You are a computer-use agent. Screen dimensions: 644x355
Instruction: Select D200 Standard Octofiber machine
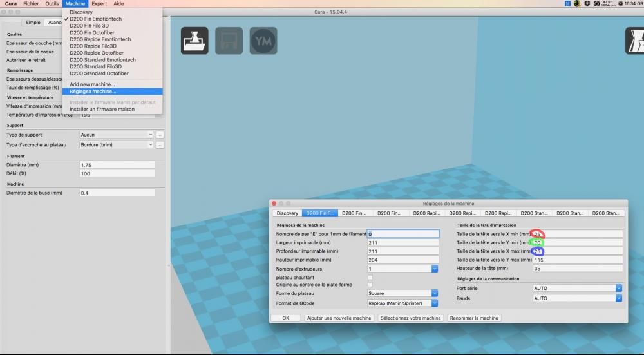(113, 73)
